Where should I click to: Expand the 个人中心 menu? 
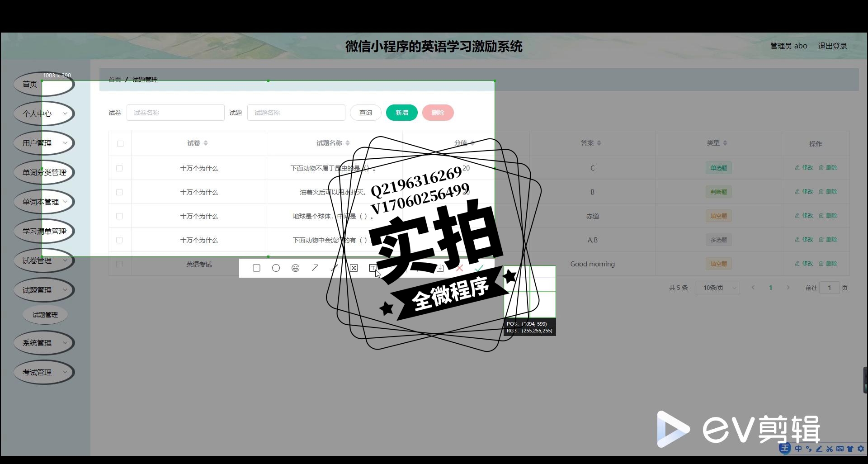click(x=44, y=114)
